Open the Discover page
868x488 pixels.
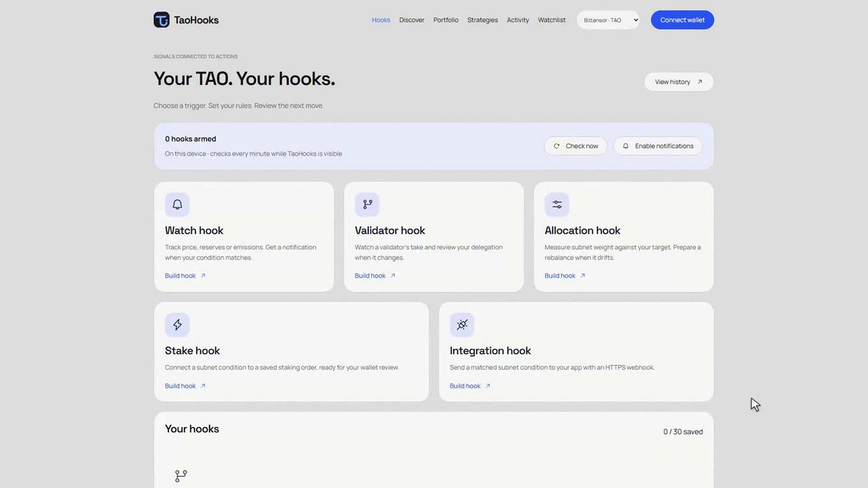point(412,20)
